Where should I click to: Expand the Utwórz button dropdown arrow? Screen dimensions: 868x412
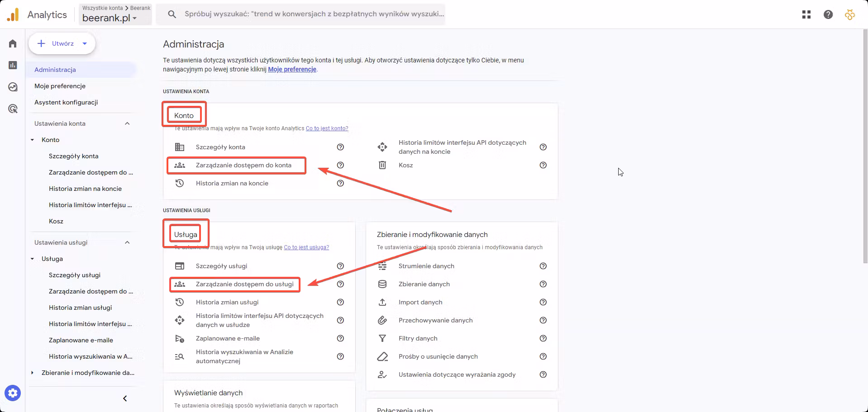coord(85,43)
